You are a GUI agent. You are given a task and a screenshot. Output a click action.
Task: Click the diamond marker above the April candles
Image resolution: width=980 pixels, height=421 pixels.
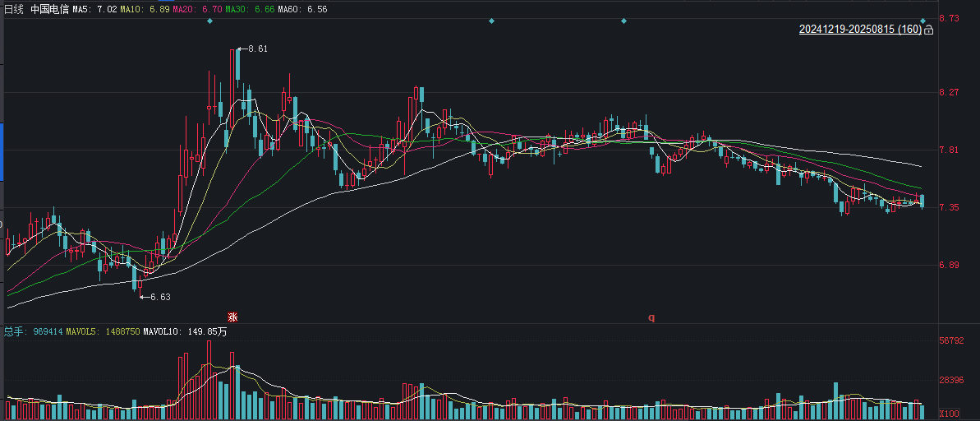tap(492, 21)
